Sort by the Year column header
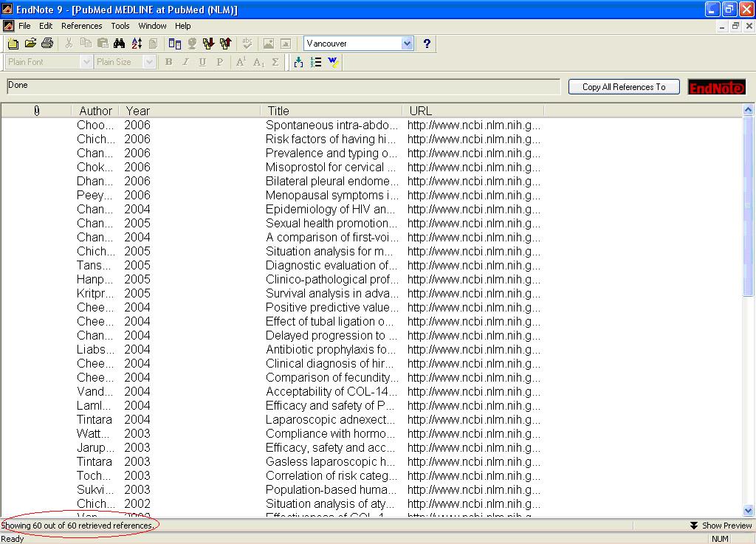Screen dimensions: 756x544 point(190,111)
